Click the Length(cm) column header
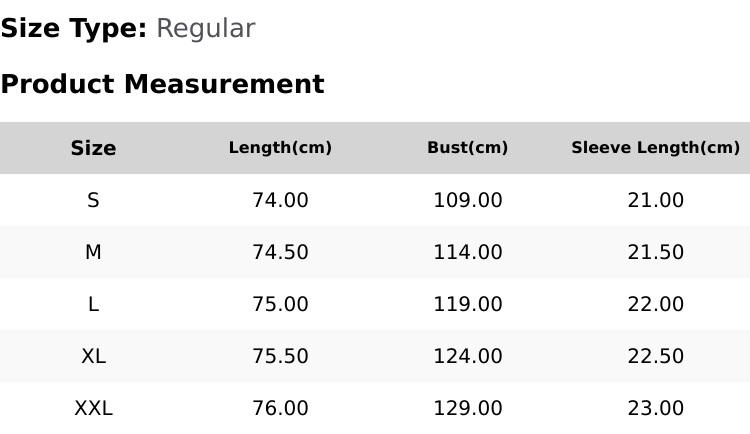Viewport: 750px width, 434px height. [280, 148]
